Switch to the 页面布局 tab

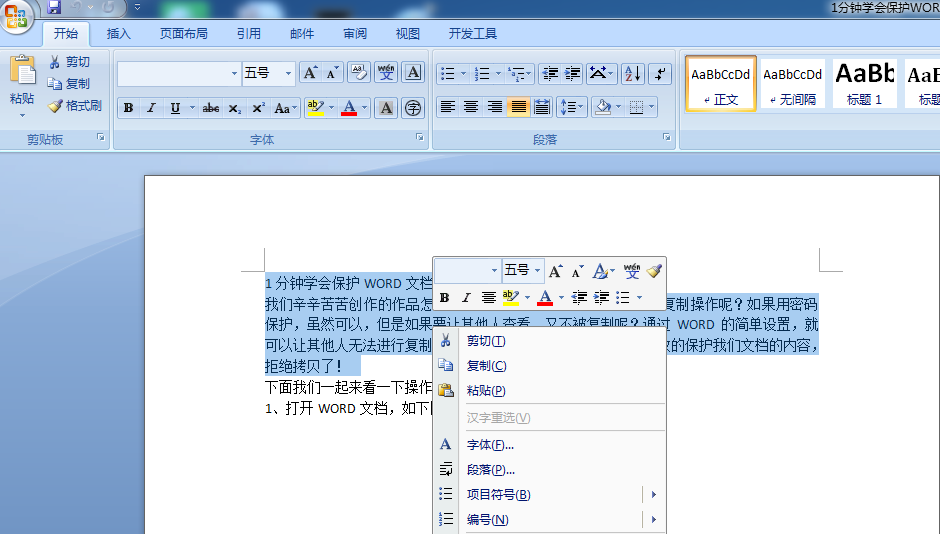[183, 34]
